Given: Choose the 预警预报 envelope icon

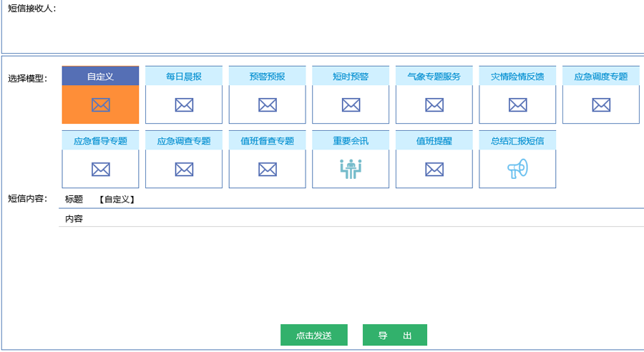Looking at the screenshot, I should (268, 105).
